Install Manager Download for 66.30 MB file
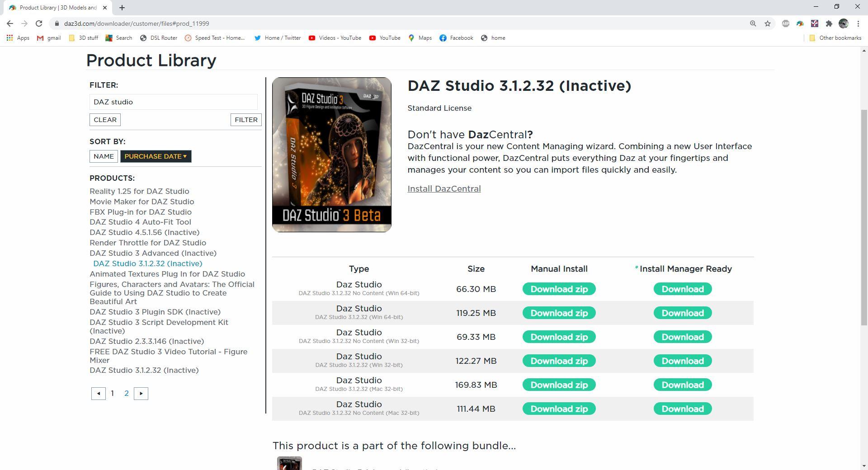 [x=683, y=289]
